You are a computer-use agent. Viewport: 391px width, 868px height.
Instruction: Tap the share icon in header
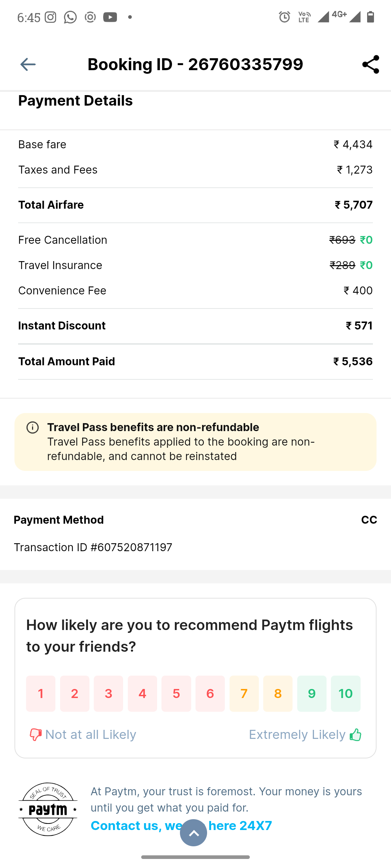370,64
